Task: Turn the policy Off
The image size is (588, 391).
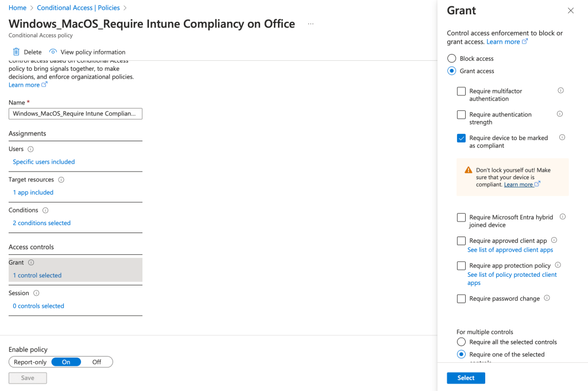Action: coord(96,362)
